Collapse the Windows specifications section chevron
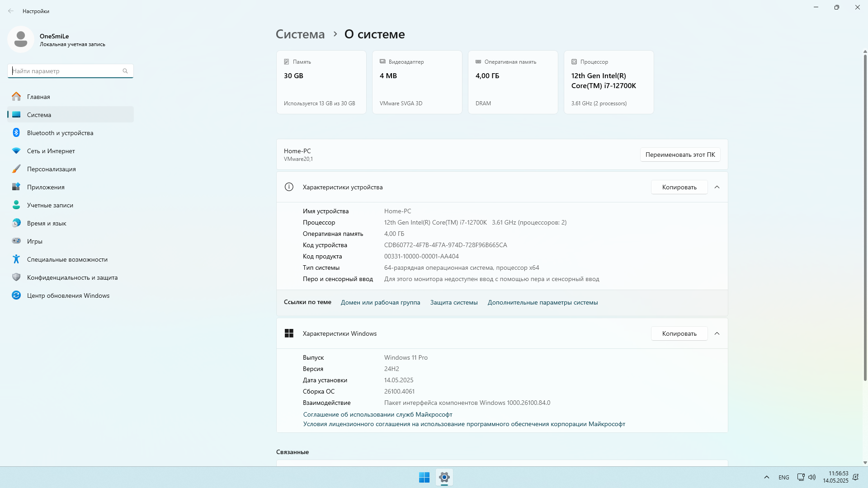Viewport: 868px width, 488px height. pyautogui.click(x=717, y=333)
